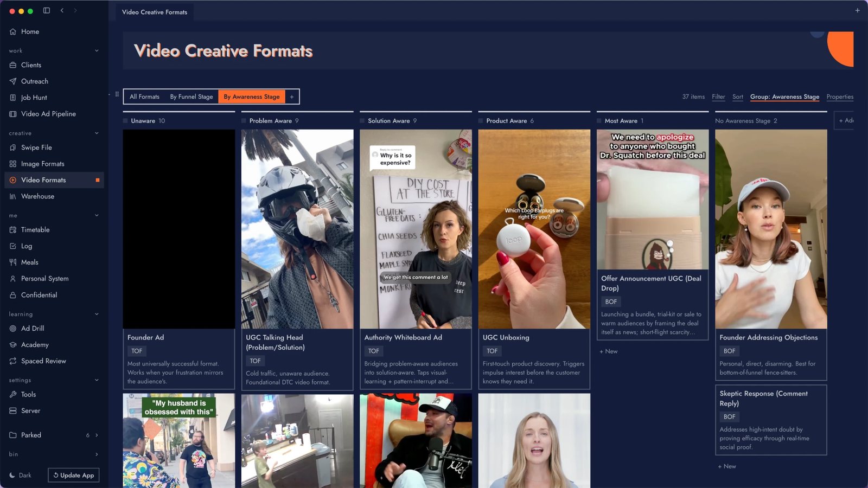The height and width of the screenshot is (488, 868).
Task: Check the Most Aware group checkbox
Action: [x=599, y=121]
